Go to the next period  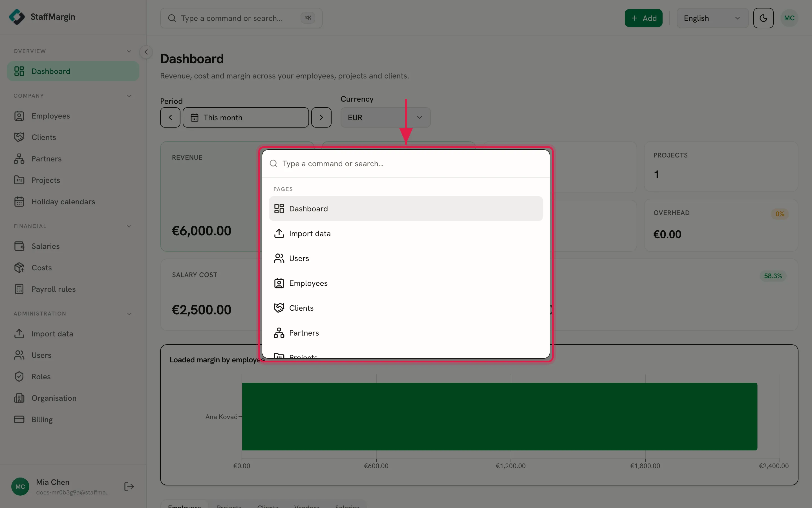(321, 118)
